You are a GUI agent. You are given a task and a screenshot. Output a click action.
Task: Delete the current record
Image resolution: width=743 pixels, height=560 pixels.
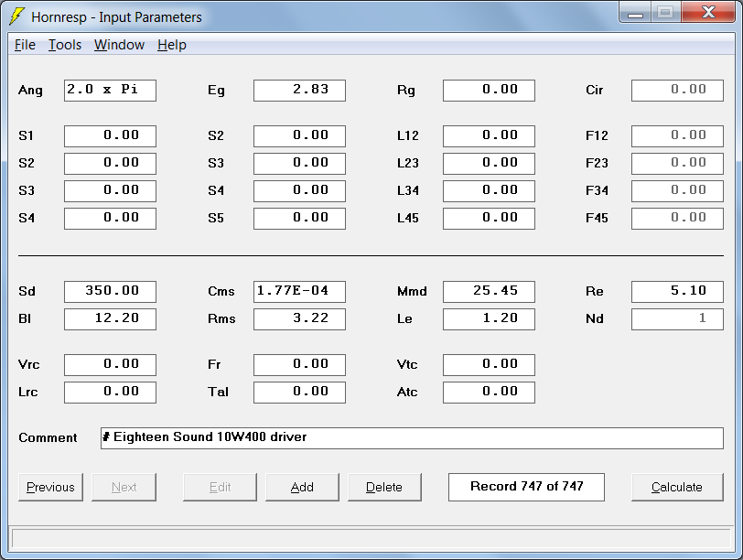tap(384, 487)
